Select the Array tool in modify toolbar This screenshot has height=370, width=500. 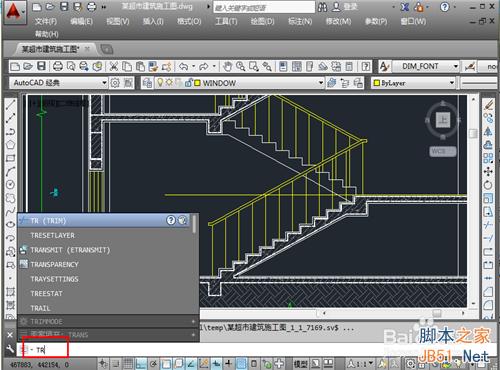488,158
